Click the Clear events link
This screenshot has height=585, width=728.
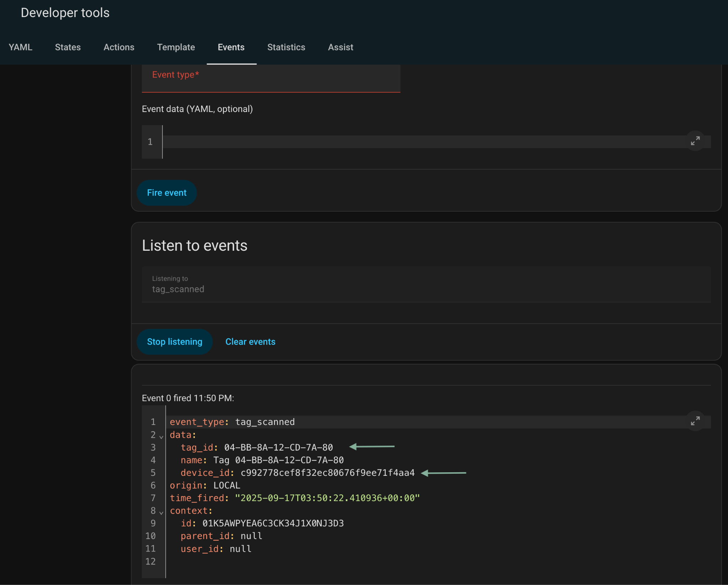pos(250,342)
